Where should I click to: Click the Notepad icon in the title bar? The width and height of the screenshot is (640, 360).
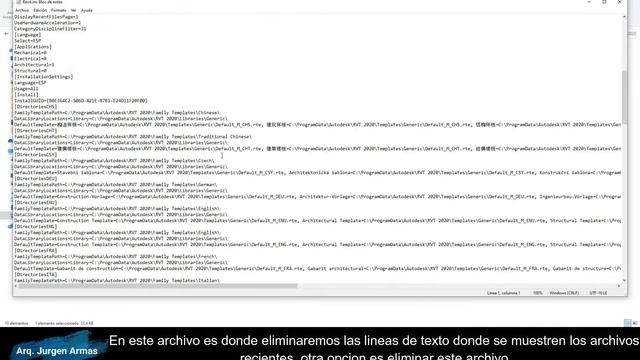point(18,2)
